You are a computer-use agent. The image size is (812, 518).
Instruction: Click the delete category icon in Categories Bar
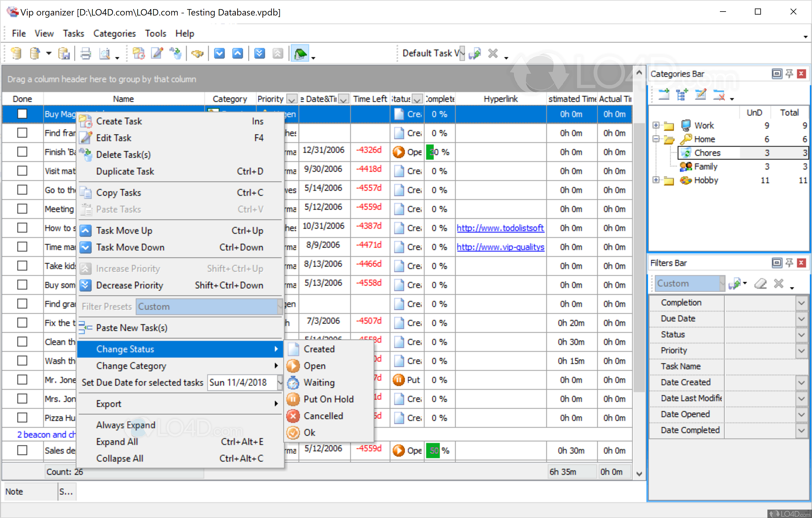tap(719, 95)
